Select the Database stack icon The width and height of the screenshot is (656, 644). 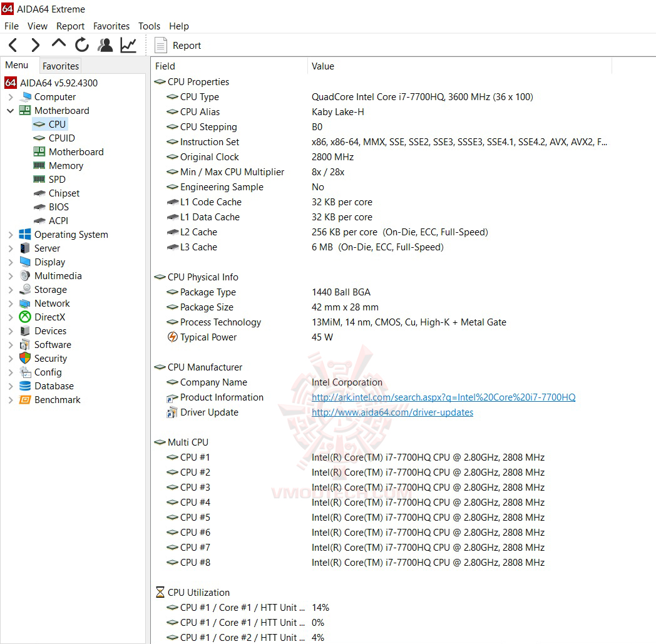coord(25,386)
